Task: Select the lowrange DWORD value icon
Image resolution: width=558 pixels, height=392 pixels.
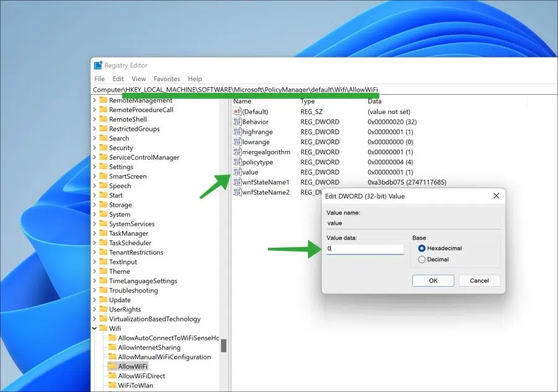Action: [x=237, y=142]
